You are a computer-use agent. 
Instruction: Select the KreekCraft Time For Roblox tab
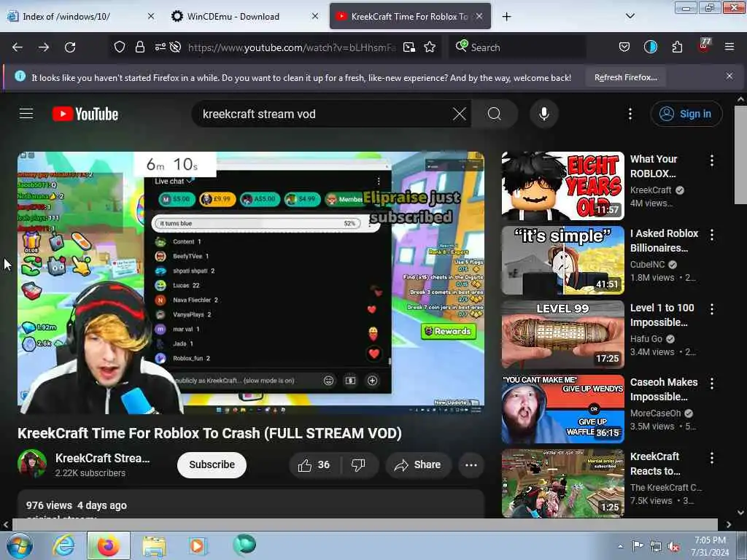click(x=410, y=16)
